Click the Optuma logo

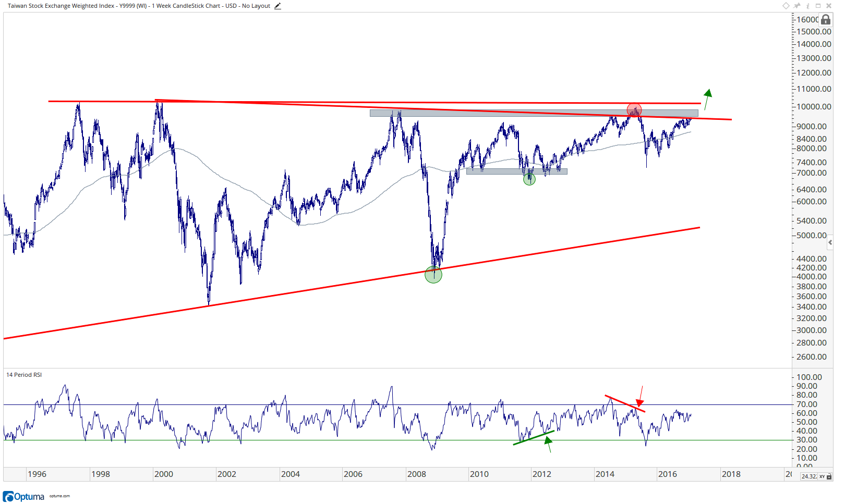pyautogui.click(x=23, y=496)
